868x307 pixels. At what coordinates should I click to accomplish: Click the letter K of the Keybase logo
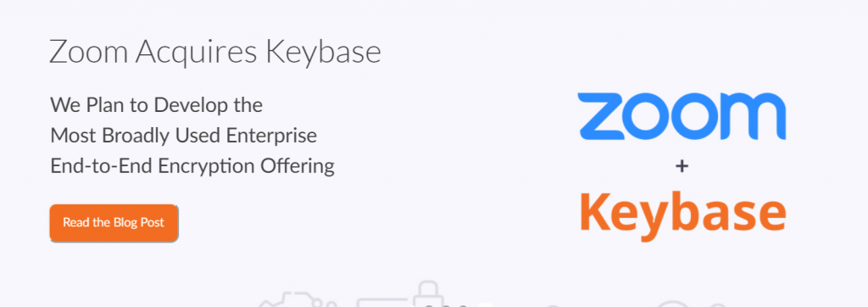(595, 210)
